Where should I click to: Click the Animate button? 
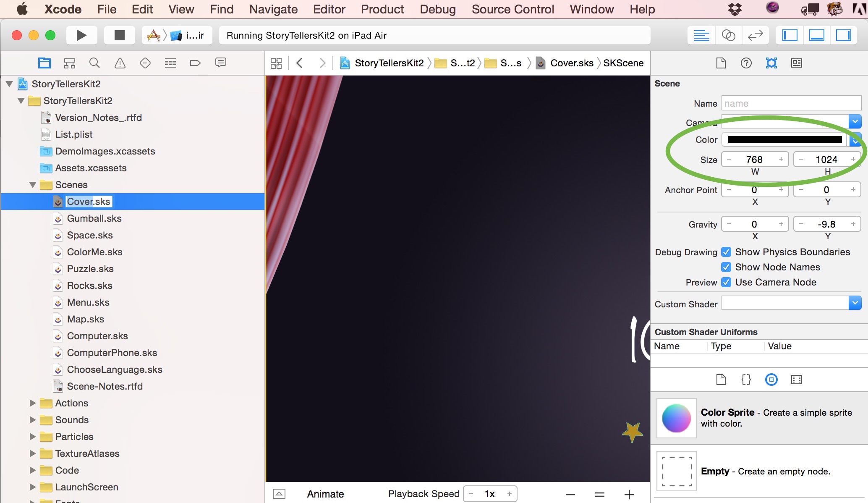coord(325,494)
